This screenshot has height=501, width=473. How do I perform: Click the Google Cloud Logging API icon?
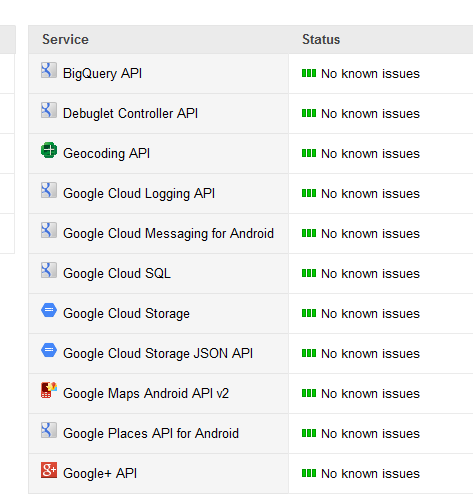pos(49,190)
